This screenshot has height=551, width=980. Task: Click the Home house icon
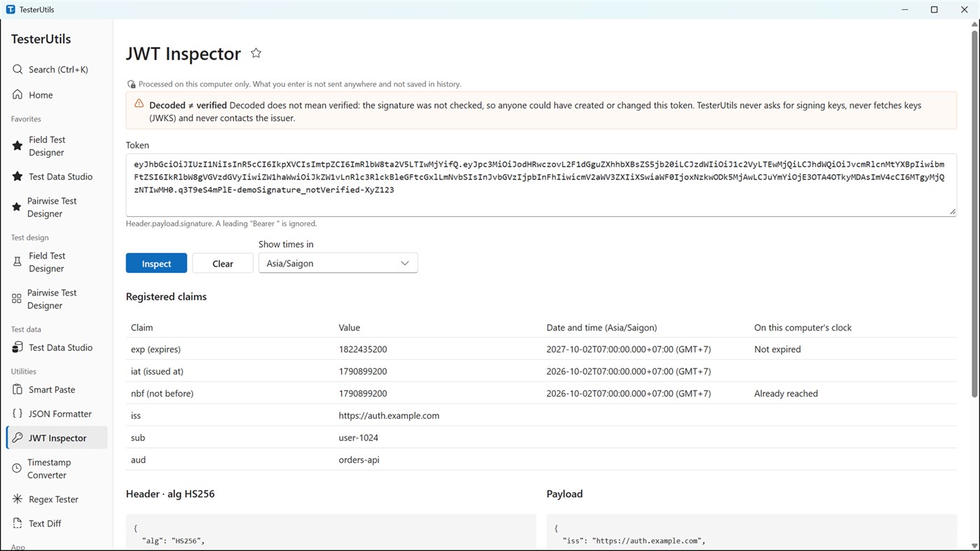(x=18, y=95)
